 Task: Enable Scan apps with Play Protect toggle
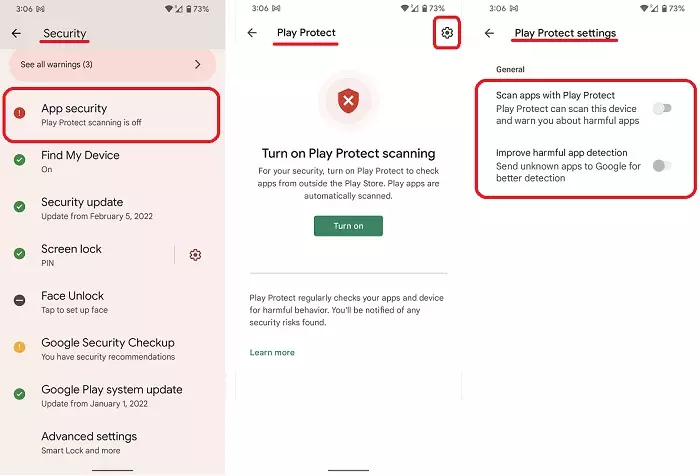662,108
